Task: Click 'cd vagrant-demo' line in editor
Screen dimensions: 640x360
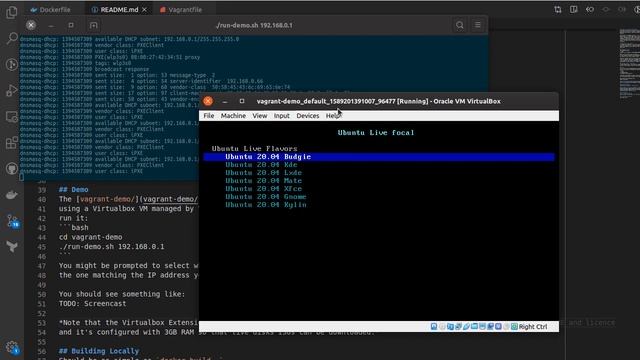Action: [x=91, y=237]
